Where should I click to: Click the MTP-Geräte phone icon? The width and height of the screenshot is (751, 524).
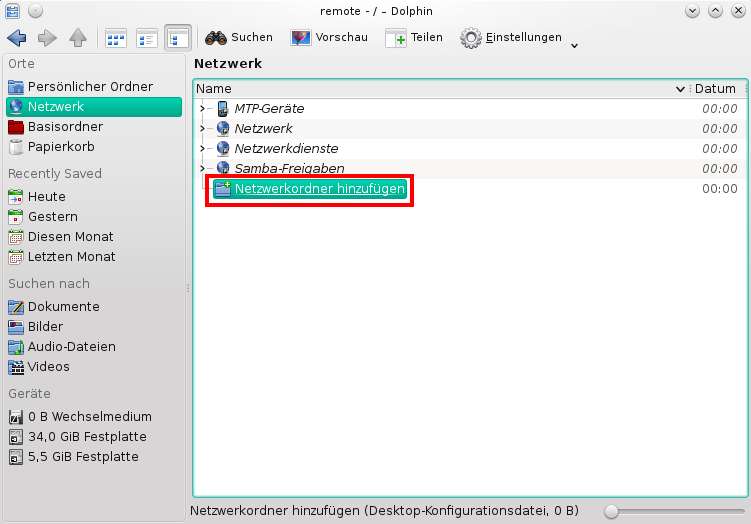[x=223, y=109]
